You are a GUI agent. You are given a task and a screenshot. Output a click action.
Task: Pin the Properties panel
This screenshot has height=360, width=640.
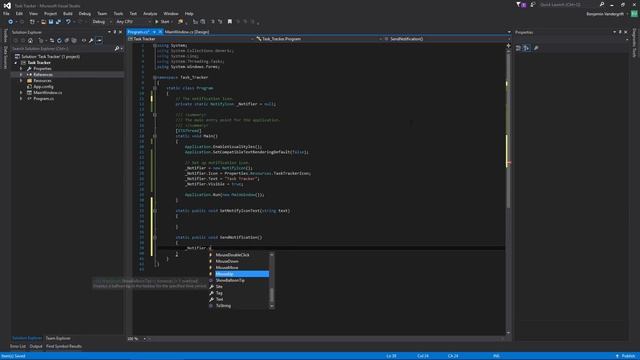tap(620, 32)
